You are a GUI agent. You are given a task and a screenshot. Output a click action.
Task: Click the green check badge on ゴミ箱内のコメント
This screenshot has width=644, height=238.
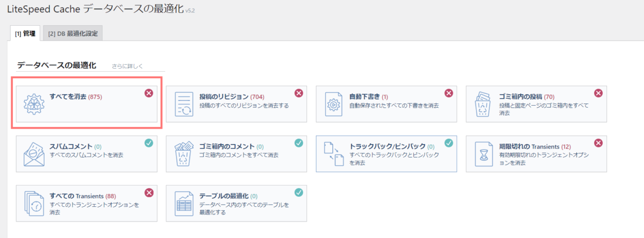click(299, 143)
